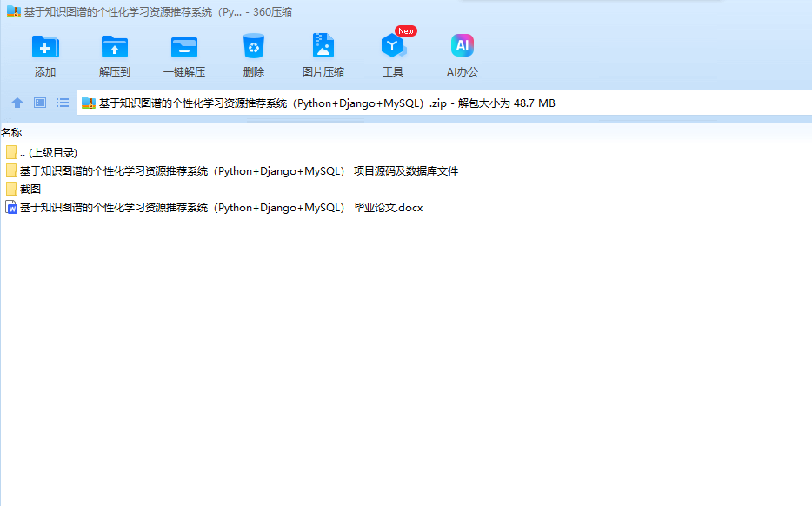Click the 360压缩 app icon in title bar
This screenshot has height=506, width=812.
click(x=13, y=11)
